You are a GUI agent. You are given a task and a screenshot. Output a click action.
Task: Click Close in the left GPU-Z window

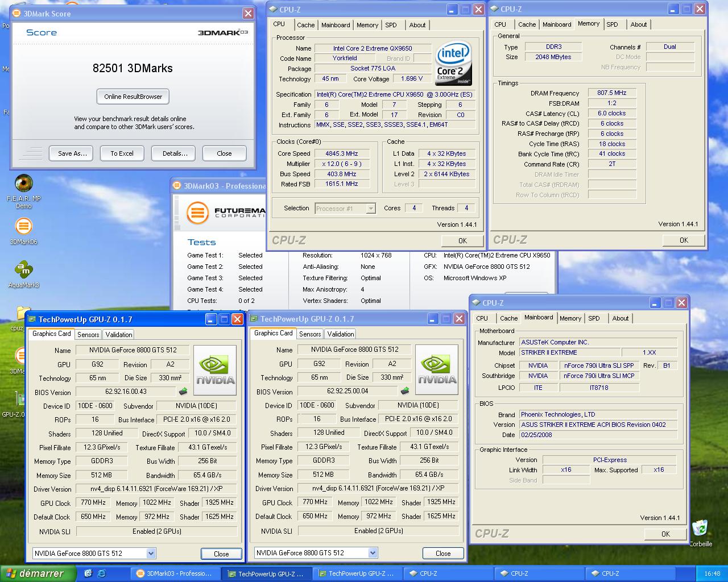click(x=221, y=554)
